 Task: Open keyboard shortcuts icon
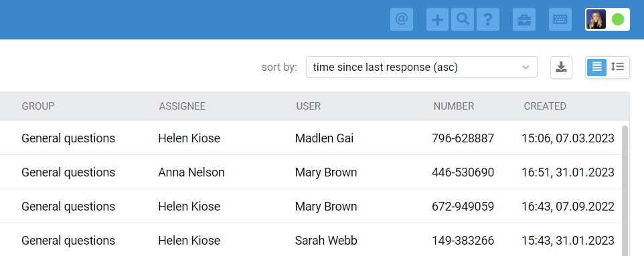(560, 19)
